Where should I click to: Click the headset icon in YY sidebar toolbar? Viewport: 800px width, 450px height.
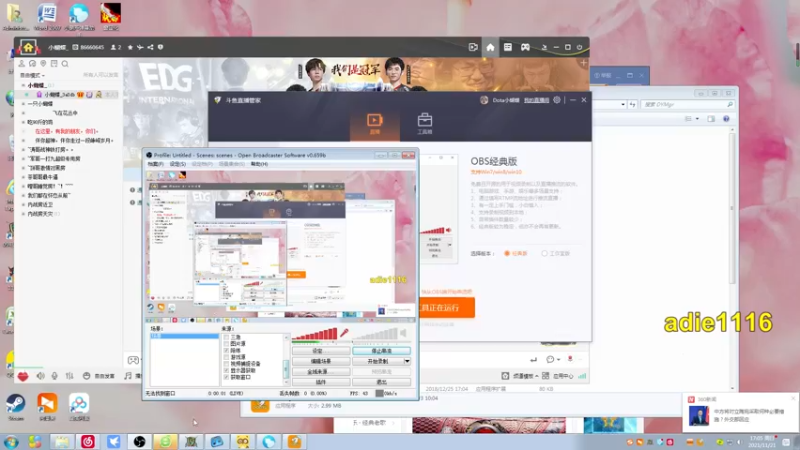pos(32,64)
